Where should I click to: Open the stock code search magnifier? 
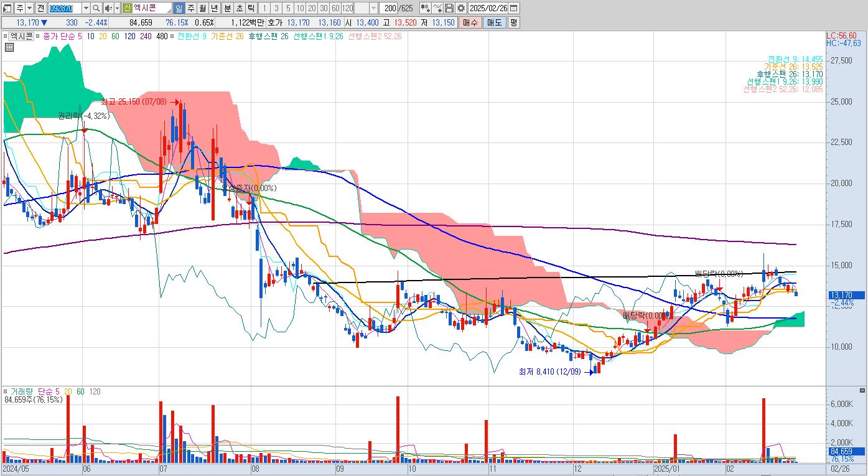point(96,8)
